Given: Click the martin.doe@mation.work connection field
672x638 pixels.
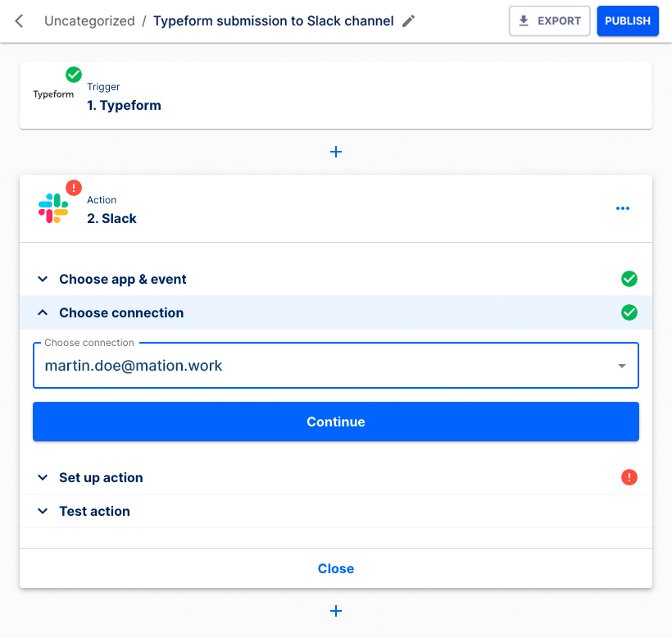Looking at the screenshot, I should [x=328, y=365].
